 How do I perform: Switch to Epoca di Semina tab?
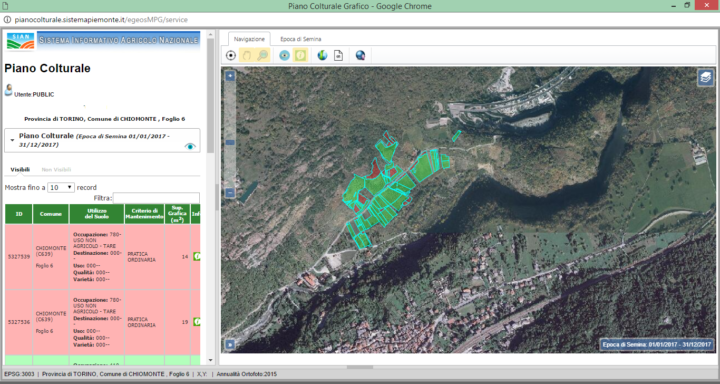(x=301, y=39)
